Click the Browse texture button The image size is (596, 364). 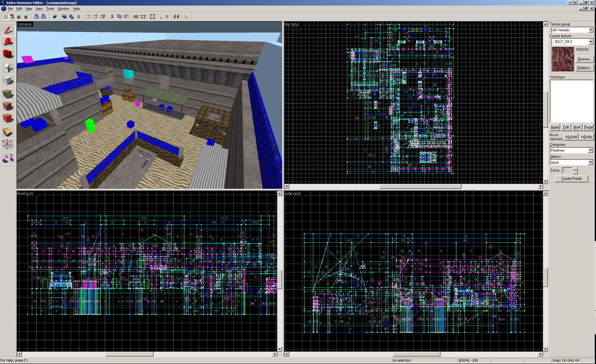(x=584, y=59)
